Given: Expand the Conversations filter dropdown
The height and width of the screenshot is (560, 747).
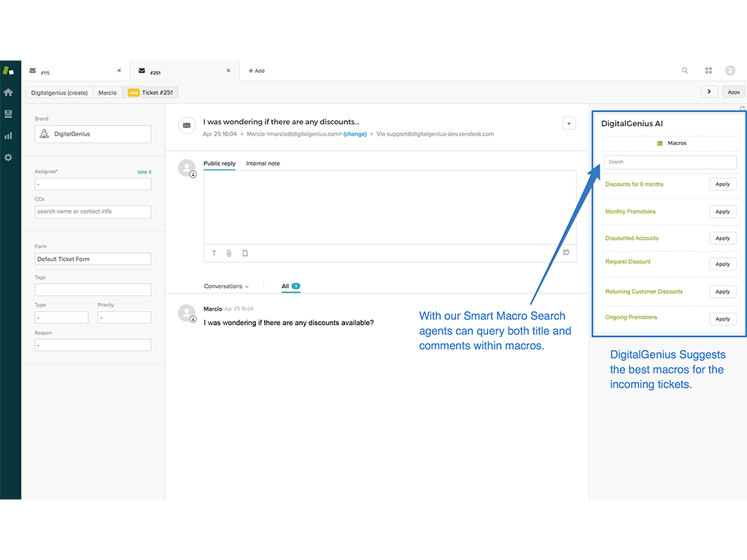Looking at the screenshot, I should 226,287.
